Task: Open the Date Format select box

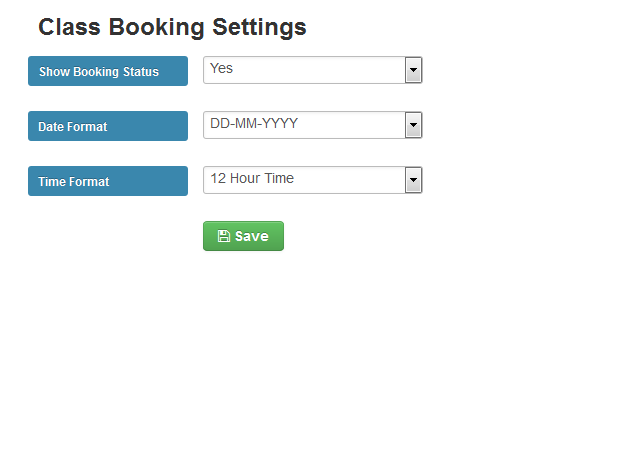Action: [x=312, y=125]
